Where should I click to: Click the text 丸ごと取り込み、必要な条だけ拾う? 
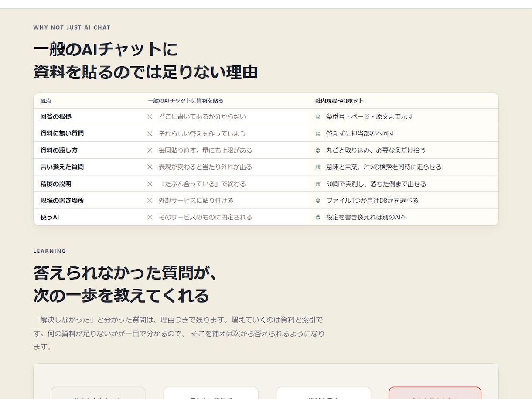click(376, 150)
